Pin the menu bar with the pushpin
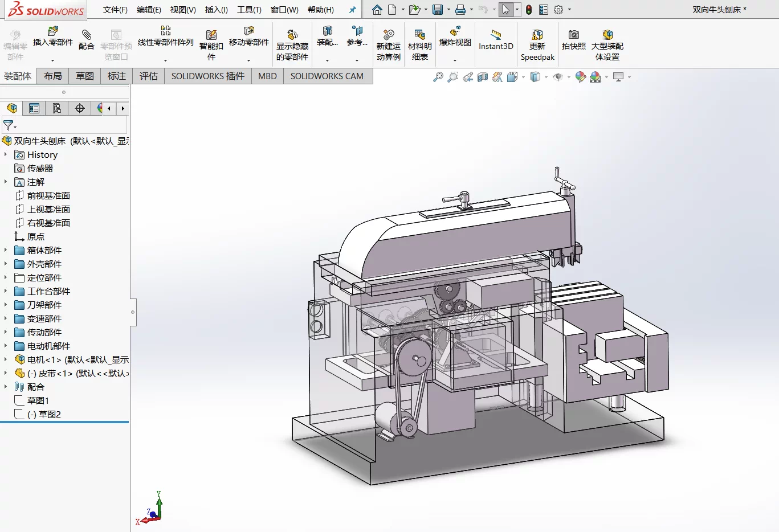Screen dimensions: 779x532 (353, 10)
